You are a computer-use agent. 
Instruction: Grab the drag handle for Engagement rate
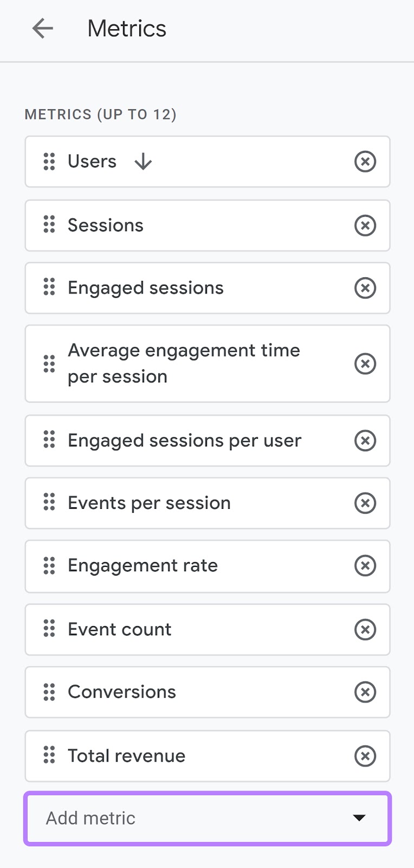pos(49,566)
